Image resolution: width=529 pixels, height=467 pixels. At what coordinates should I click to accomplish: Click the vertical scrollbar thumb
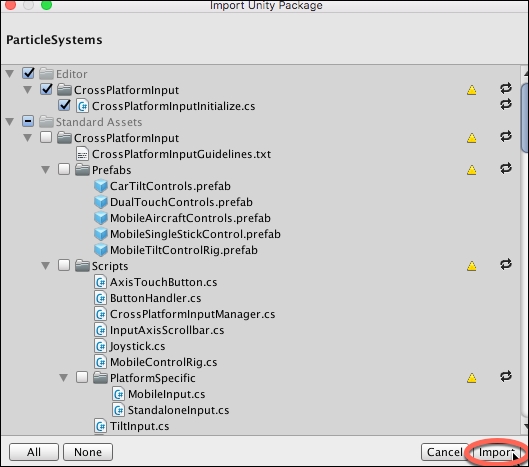525,118
